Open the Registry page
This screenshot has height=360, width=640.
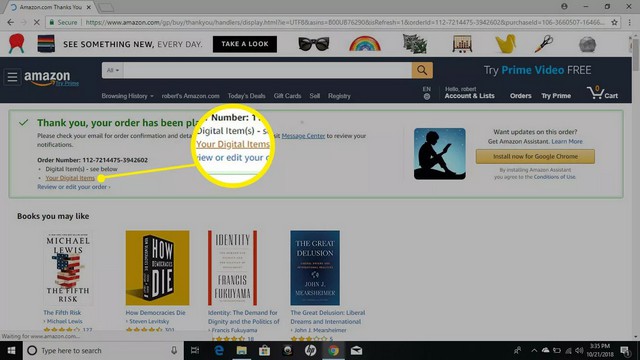click(339, 96)
